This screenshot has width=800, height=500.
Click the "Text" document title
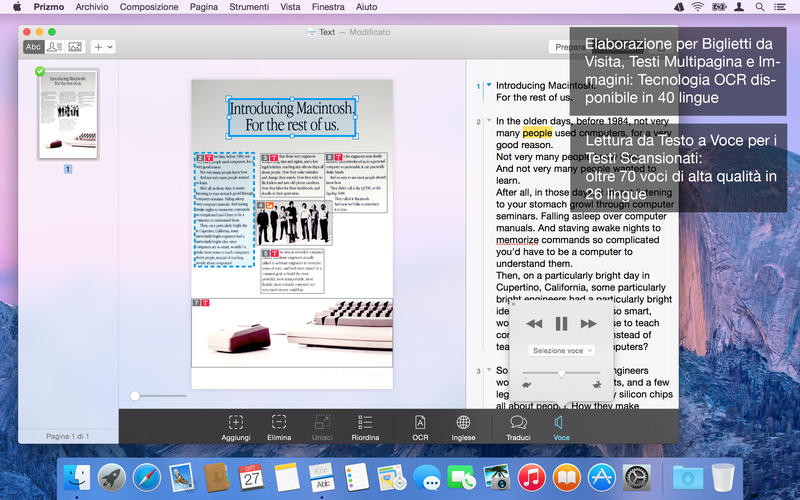(327, 32)
